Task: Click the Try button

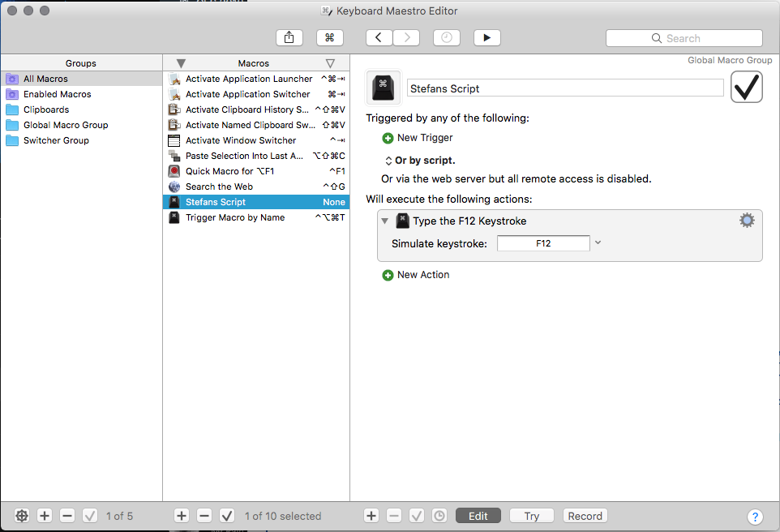Action: tap(532, 516)
